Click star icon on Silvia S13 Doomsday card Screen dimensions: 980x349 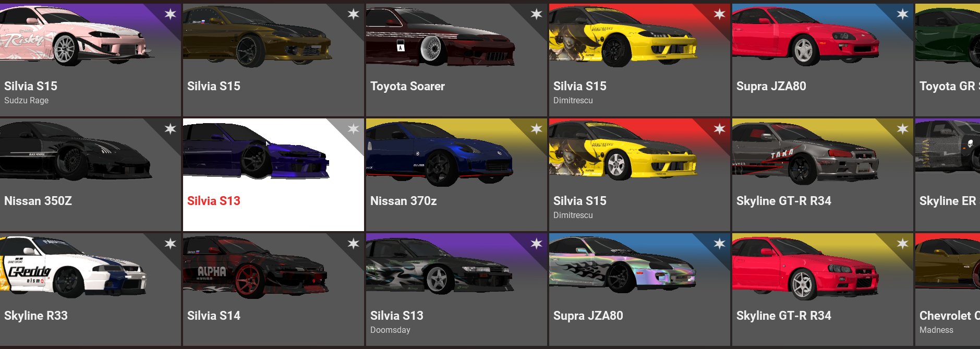537,244
